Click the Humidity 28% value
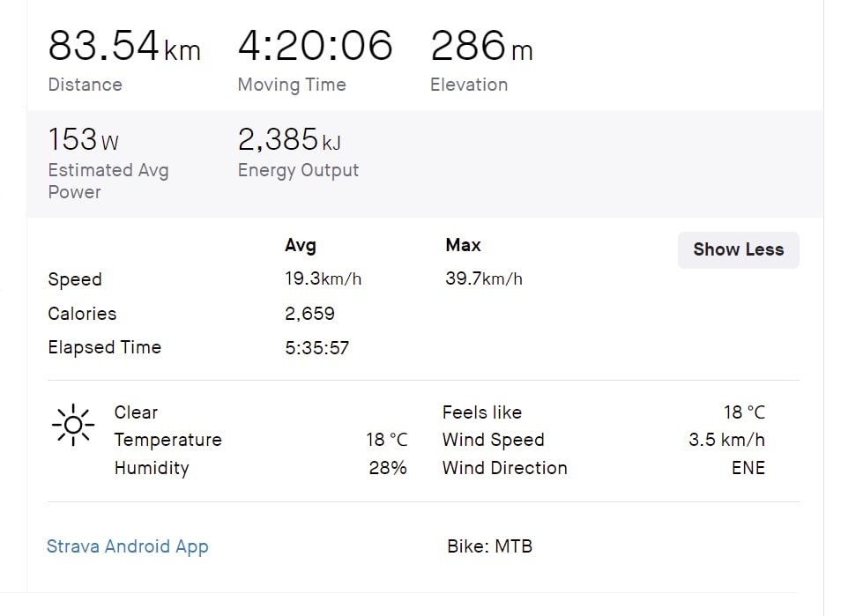 [388, 468]
